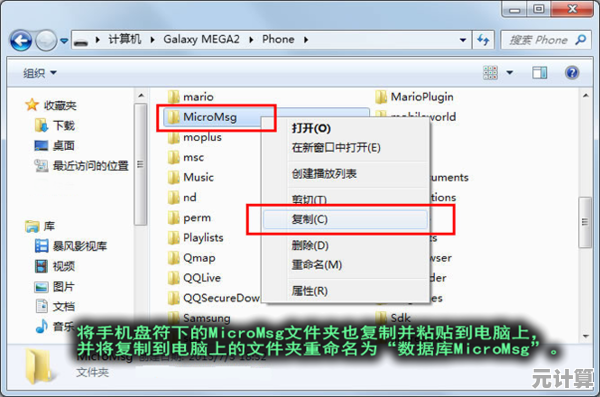Image resolution: width=600 pixels, height=397 pixels.
Task: Click the Forward navigation arrow button
Action: (x=46, y=40)
